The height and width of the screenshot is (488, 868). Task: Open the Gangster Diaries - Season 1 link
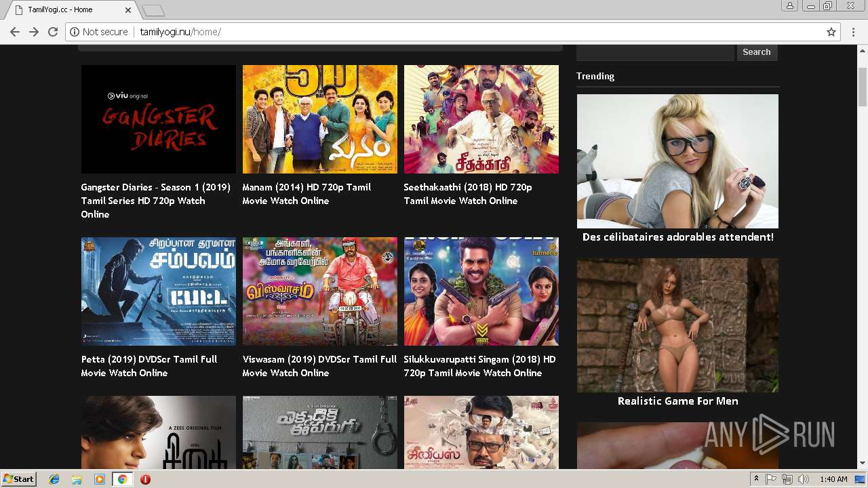coord(156,201)
